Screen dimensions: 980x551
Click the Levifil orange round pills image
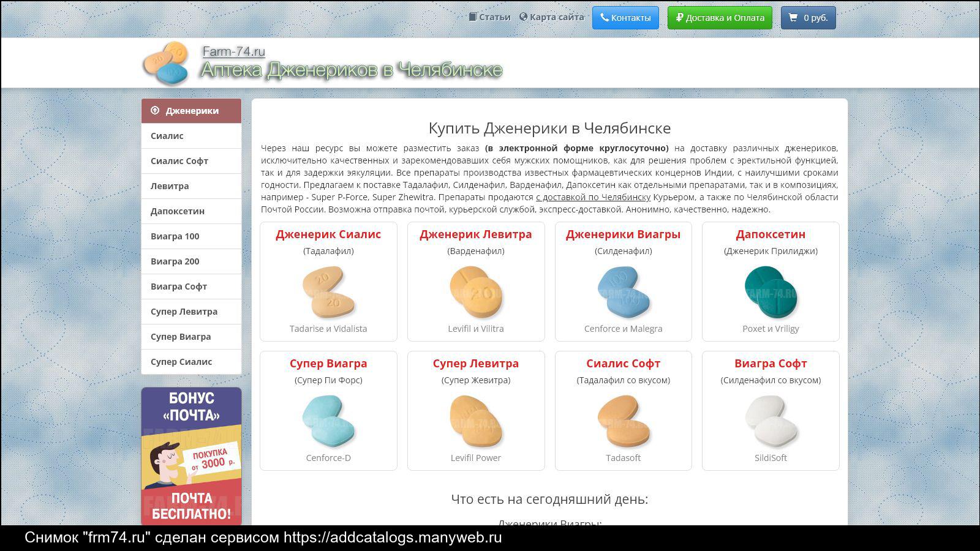click(x=476, y=291)
